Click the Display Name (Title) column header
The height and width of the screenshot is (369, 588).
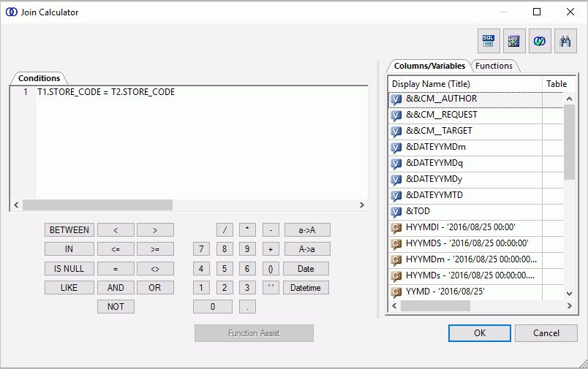[x=465, y=84]
